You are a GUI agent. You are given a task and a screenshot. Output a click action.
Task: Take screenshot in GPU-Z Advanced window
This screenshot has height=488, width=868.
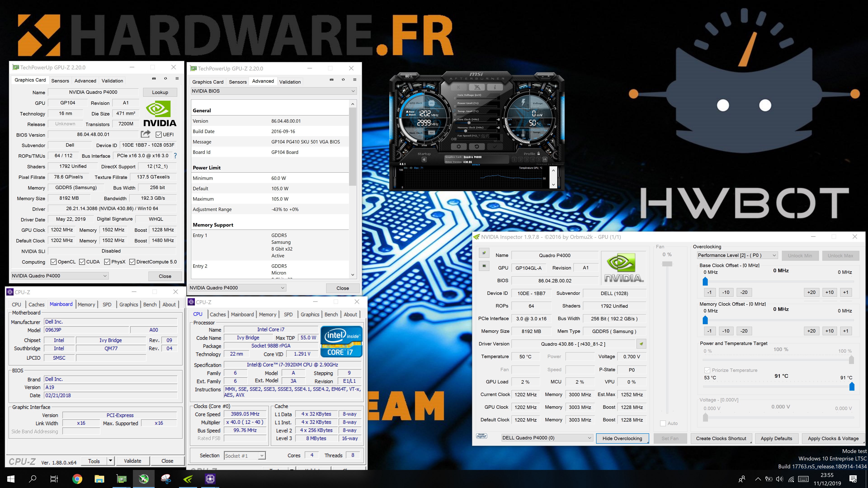pos(332,80)
